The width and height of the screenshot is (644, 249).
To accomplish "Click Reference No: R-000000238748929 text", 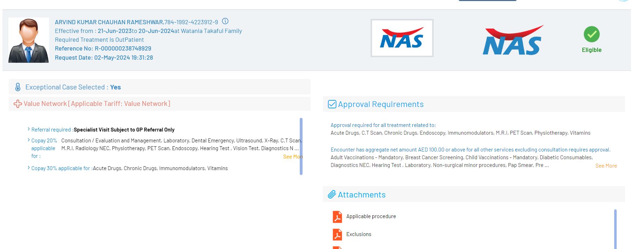I will [x=103, y=48].
